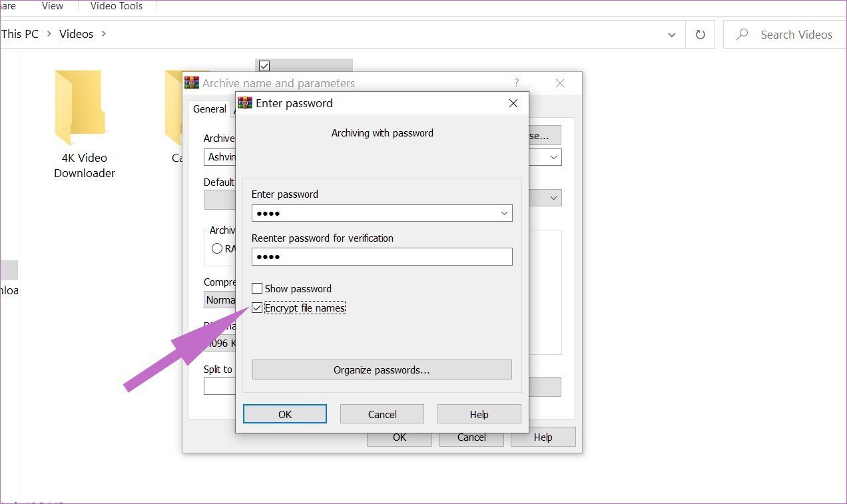The image size is (847, 504).
Task: Click Cancel in Archive name window
Action: tap(471, 437)
